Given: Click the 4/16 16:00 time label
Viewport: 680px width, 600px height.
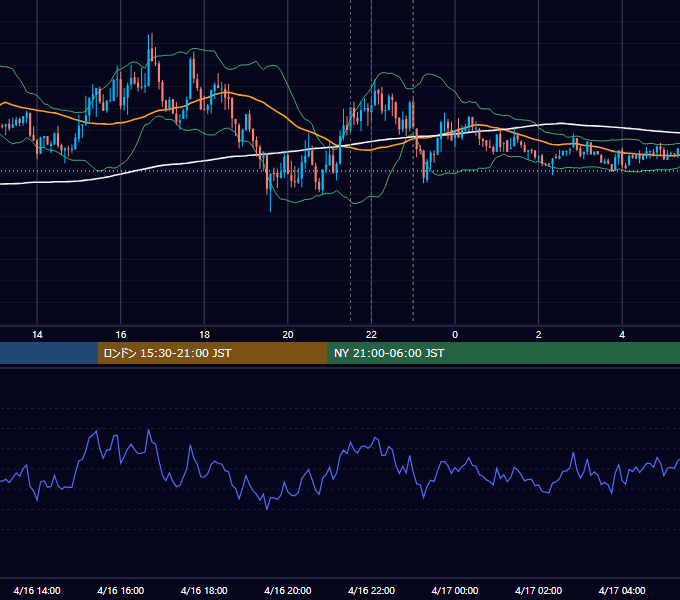Looking at the screenshot, I should pos(121,590).
